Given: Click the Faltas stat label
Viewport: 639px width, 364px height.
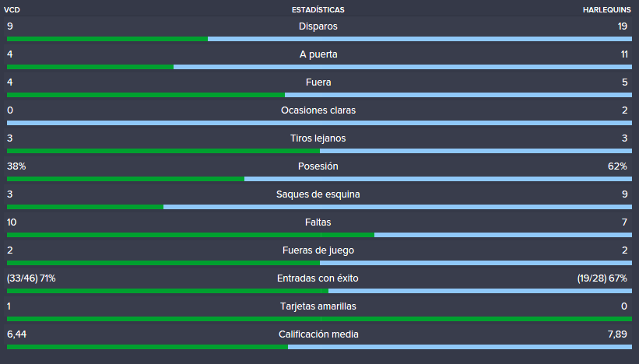Looking at the screenshot, I should [318, 222].
